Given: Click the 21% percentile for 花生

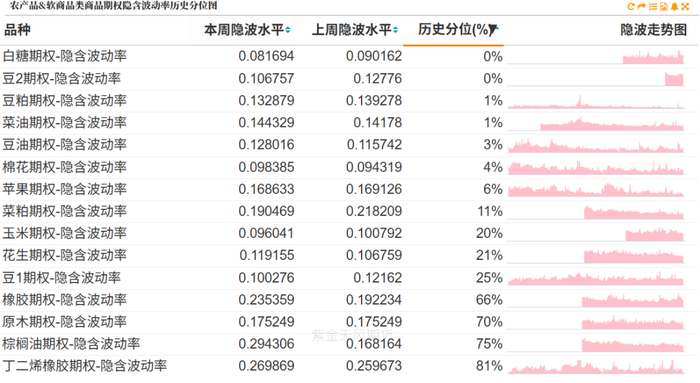Looking at the screenshot, I should click(x=489, y=255).
